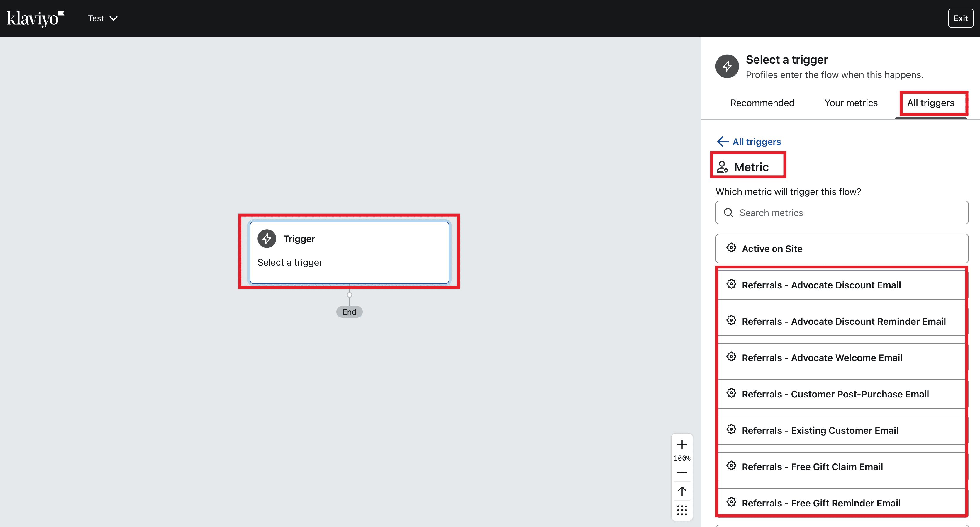Go back via All triggers link

(x=756, y=142)
